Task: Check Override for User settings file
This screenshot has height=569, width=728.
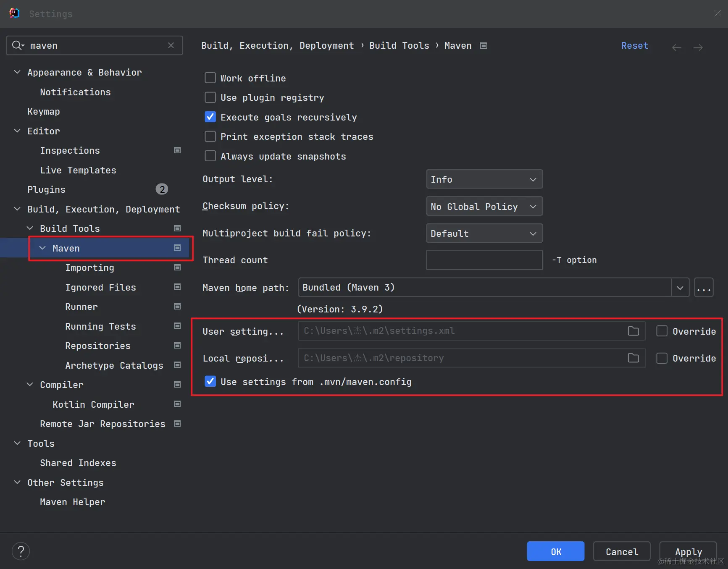Action: 662,331
